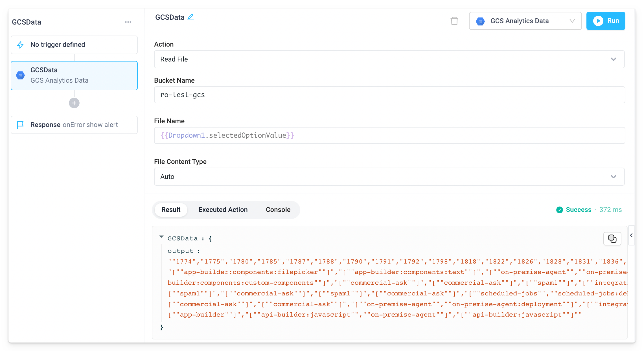This screenshot has height=351, width=644.
Task: Click the GCS logo on the GCSData step
Action: 20,75
